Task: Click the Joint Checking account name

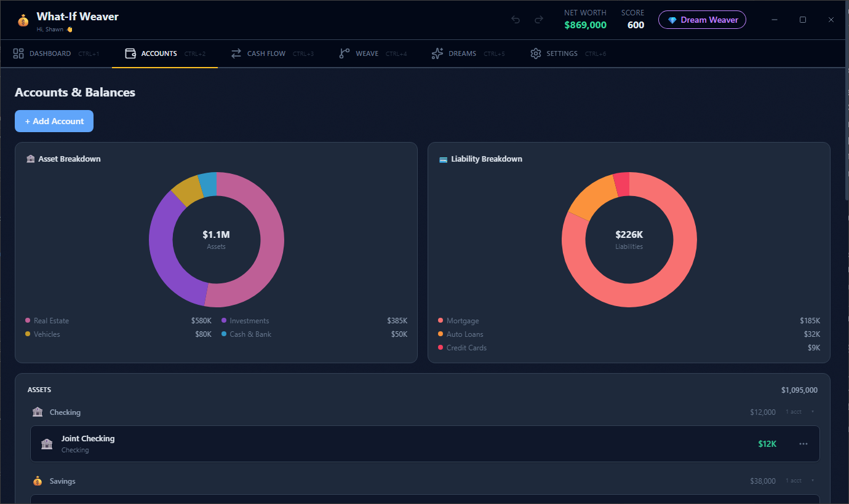Action: (88, 438)
